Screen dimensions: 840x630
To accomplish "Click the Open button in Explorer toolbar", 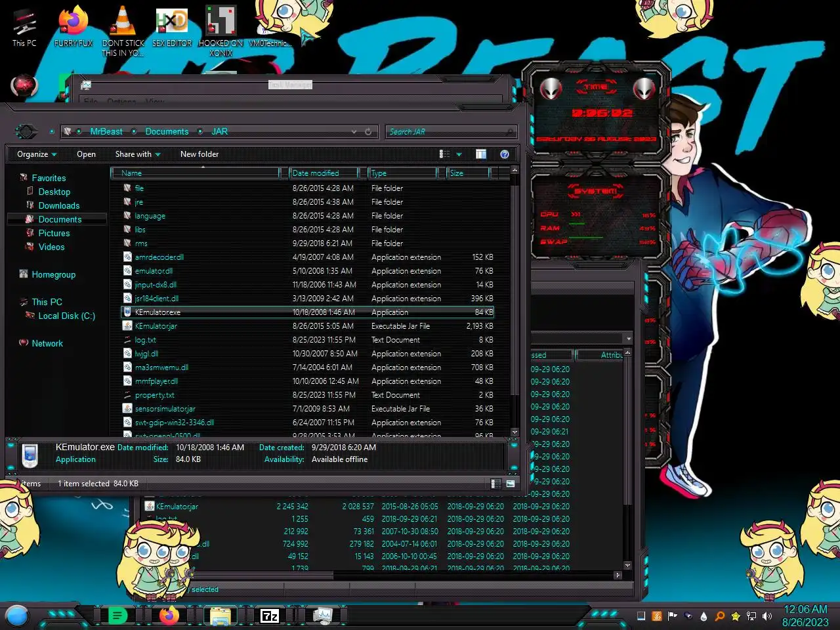I will point(86,154).
